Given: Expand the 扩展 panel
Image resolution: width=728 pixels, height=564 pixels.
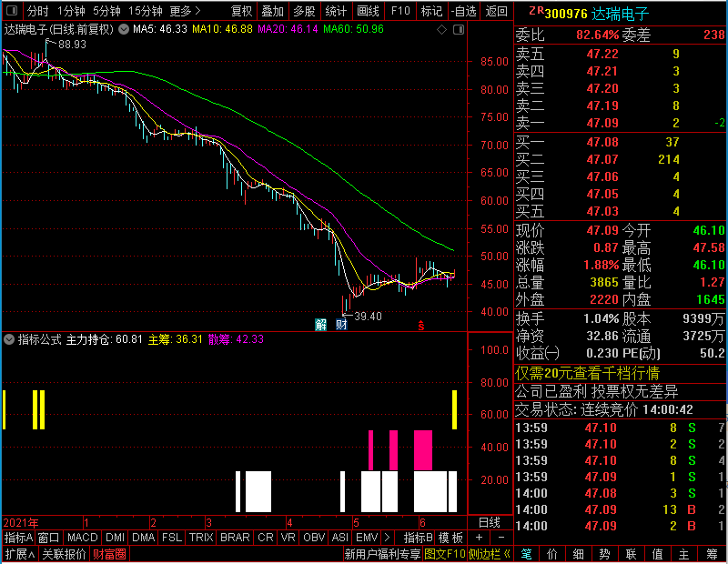Looking at the screenshot, I should coord(20,554).
